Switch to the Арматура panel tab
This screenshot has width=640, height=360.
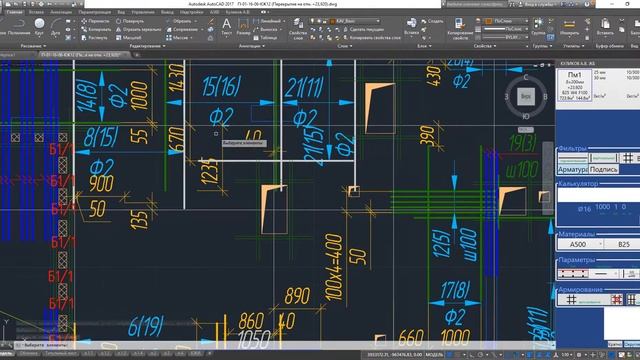[572, 169]
